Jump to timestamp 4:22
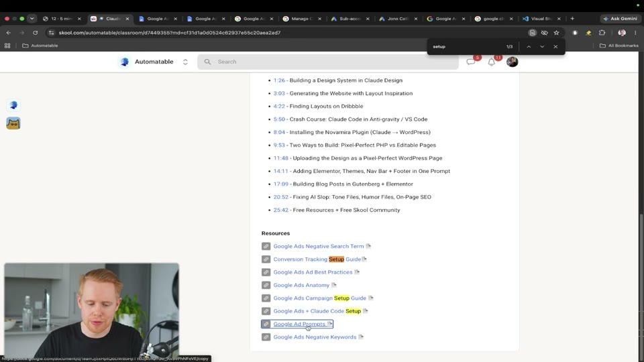This screenshot has width=644, height=362. 279,107
